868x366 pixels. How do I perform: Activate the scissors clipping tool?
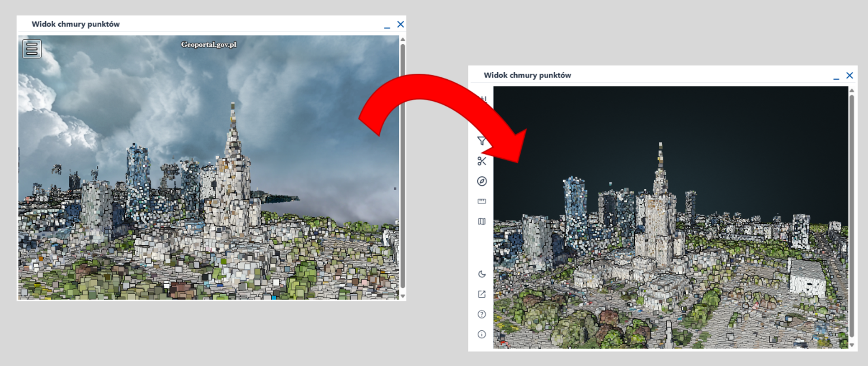[x=481, y=161]
